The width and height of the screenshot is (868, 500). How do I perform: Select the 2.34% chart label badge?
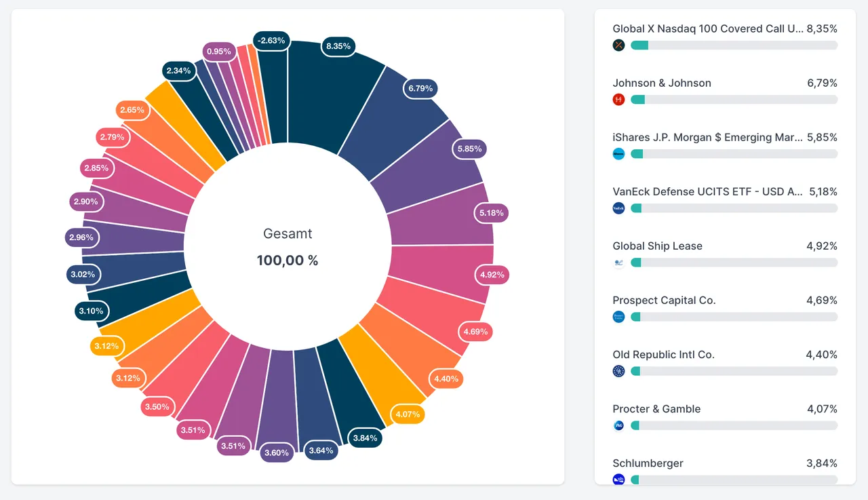pyautogui.click(x=179, y=71)
